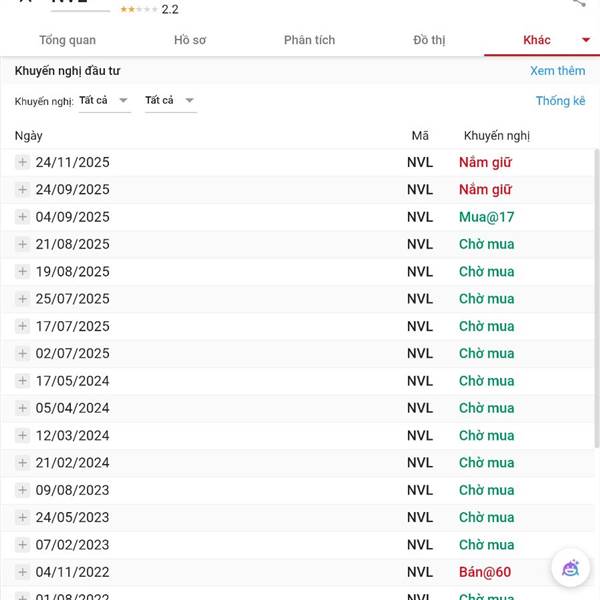Expand the 24/11/2025 recommendation row
Viewport: 600px width, 600px height.
[x=23, y=162]
